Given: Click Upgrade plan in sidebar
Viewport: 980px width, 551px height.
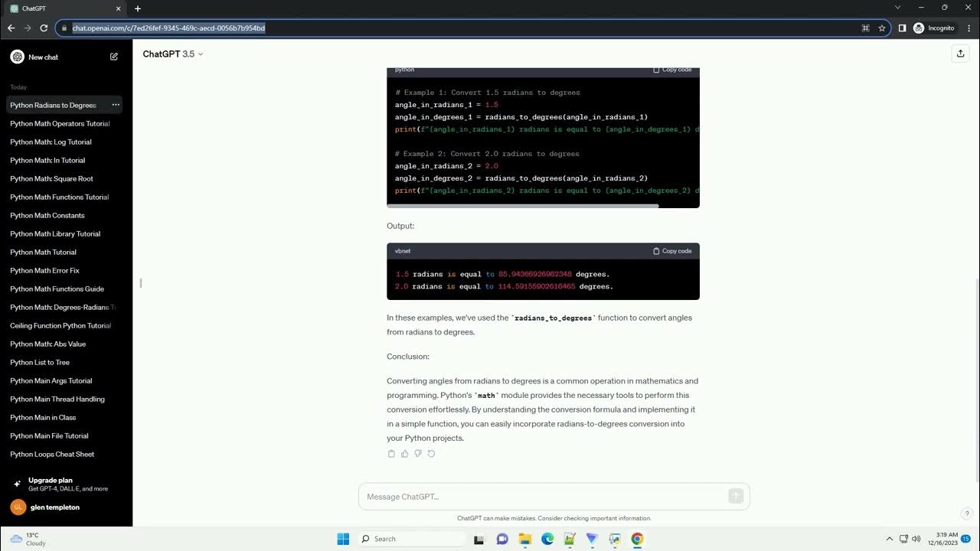Looking at the screenshot, I should (x=66, y=484).
